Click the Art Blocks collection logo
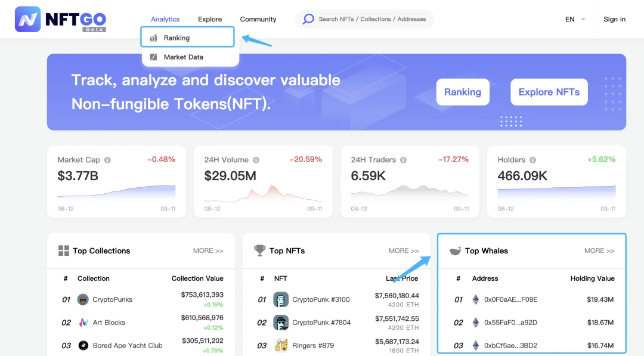Viewport: 644px width, 356px height. coord(83,323)
